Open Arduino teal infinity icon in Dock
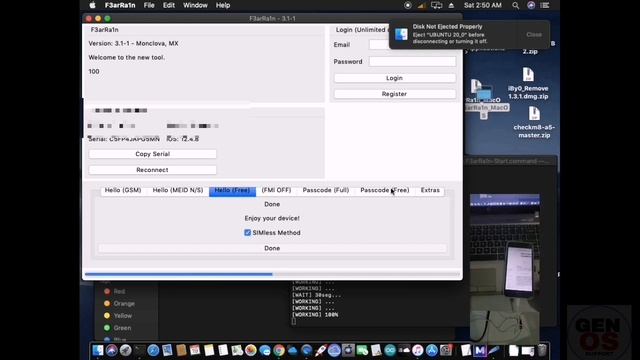 [390, 351]
